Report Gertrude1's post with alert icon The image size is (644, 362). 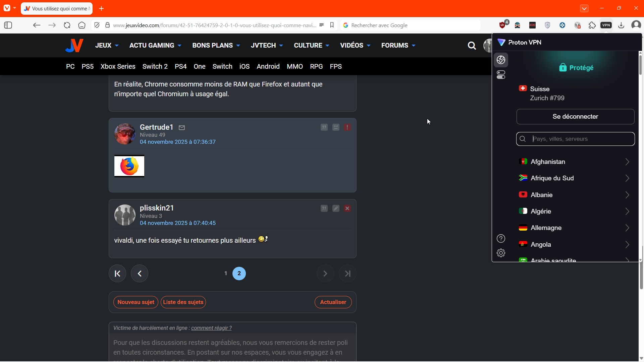click(x=347, y=127)
